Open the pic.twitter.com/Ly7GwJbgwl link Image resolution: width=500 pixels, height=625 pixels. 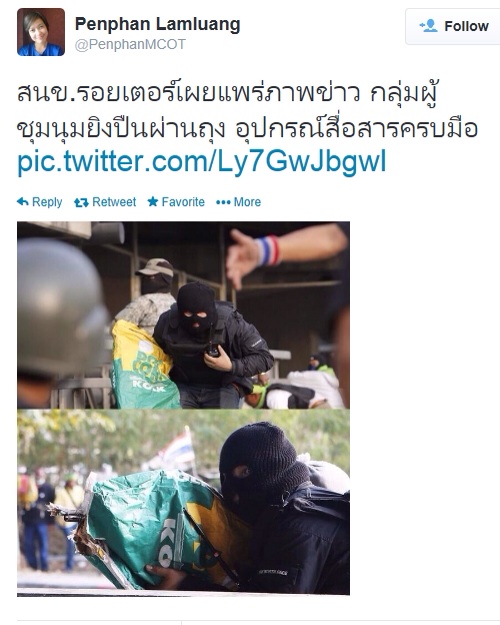[x=202, y=161]
